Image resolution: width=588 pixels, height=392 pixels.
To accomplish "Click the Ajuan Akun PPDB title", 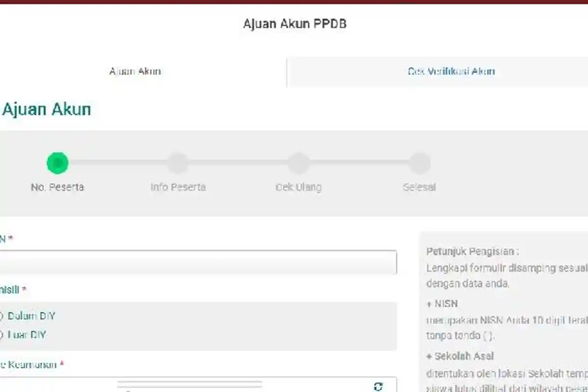I will tap(294, 23).
